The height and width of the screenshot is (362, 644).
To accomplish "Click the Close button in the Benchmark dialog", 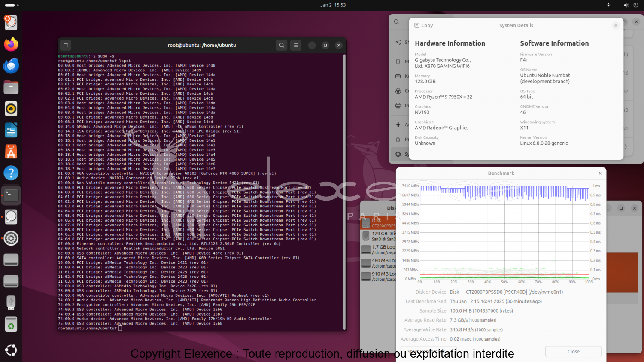I will (x=573, y=351).
